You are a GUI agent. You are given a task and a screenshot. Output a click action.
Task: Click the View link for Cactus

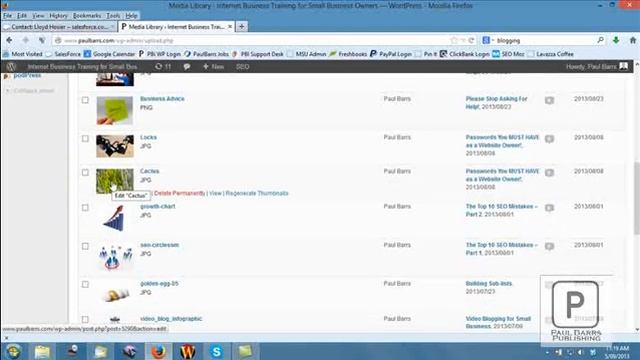click(x=215, y=193)
